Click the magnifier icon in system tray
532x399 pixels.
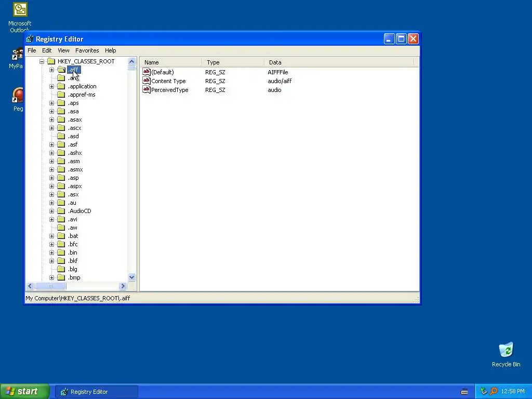(x=494, y=392)
